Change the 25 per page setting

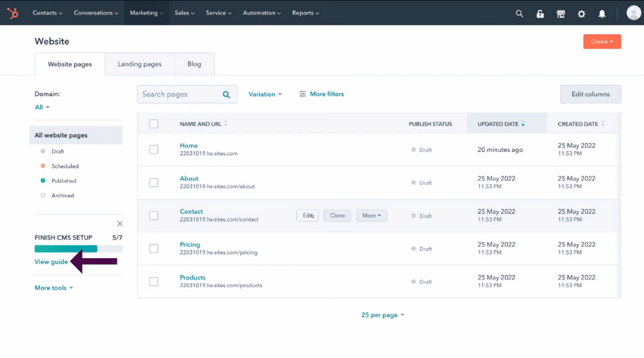(383, 315)
